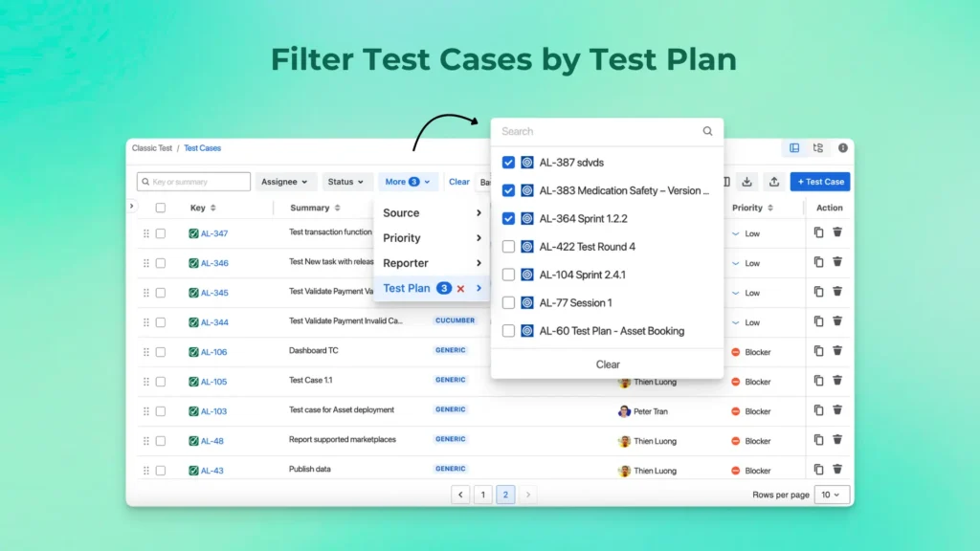Delete test case AL-345 with trash icon
980x551 pixels.
837,292
